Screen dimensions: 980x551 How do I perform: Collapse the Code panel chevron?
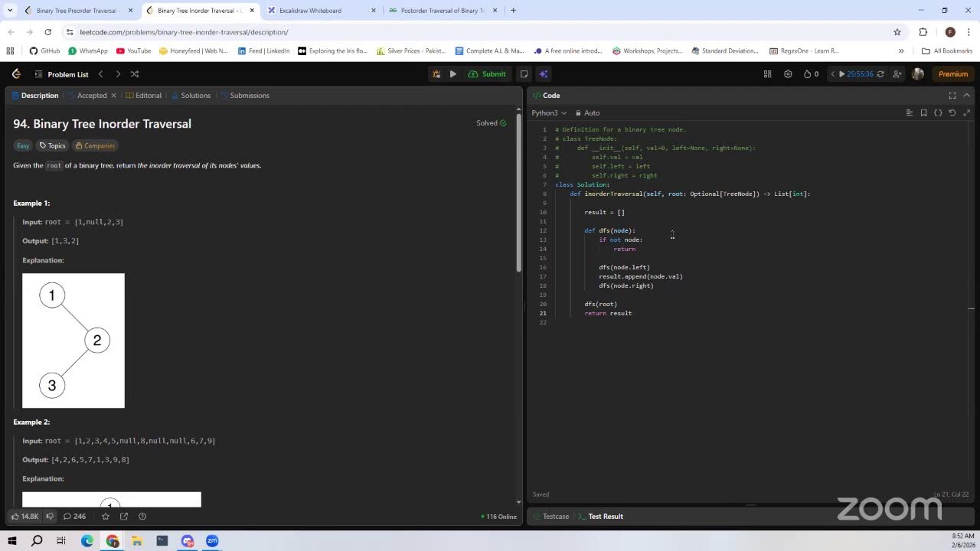coord(967,96)
